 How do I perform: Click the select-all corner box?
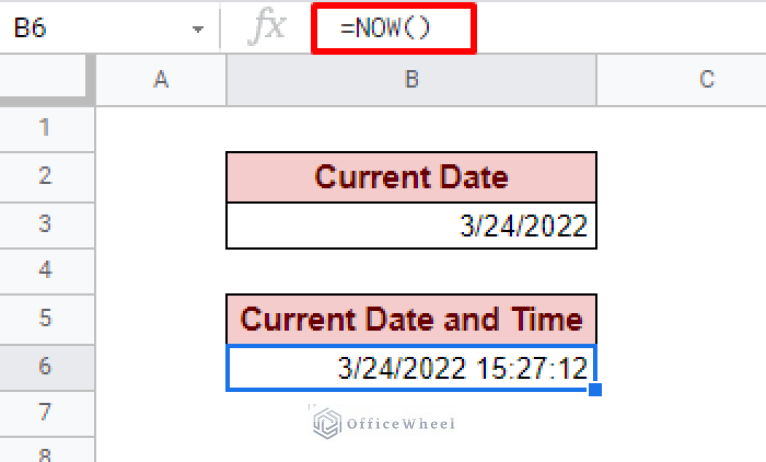coord(46,80)
